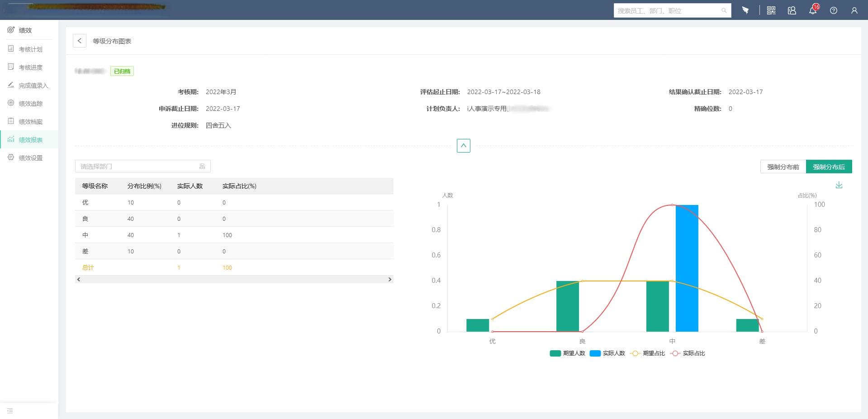Select the 差 grade row
Screen dimensions: 868x419
(x=234, y=251)
